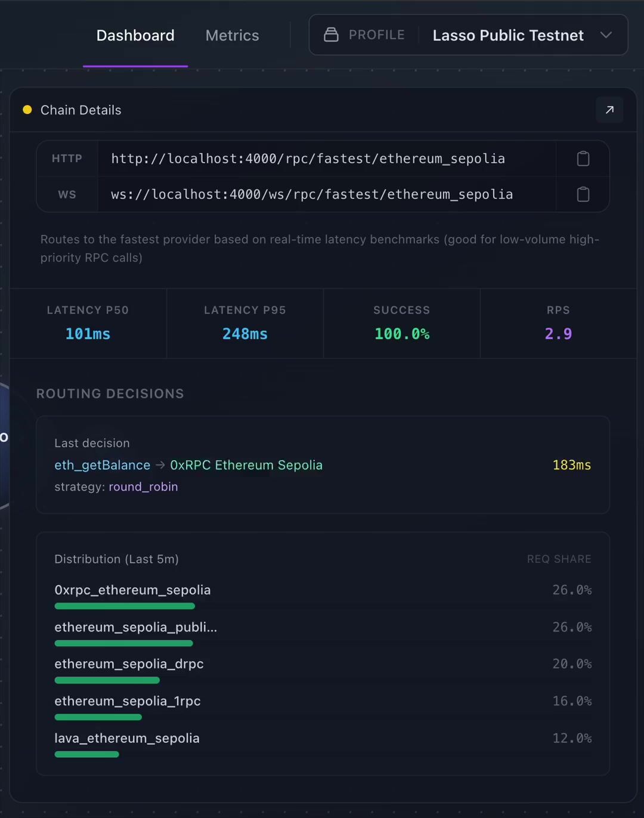Click the Success rate stat card
This screenshot has width=644, height=818.
[x=401, y=324]
